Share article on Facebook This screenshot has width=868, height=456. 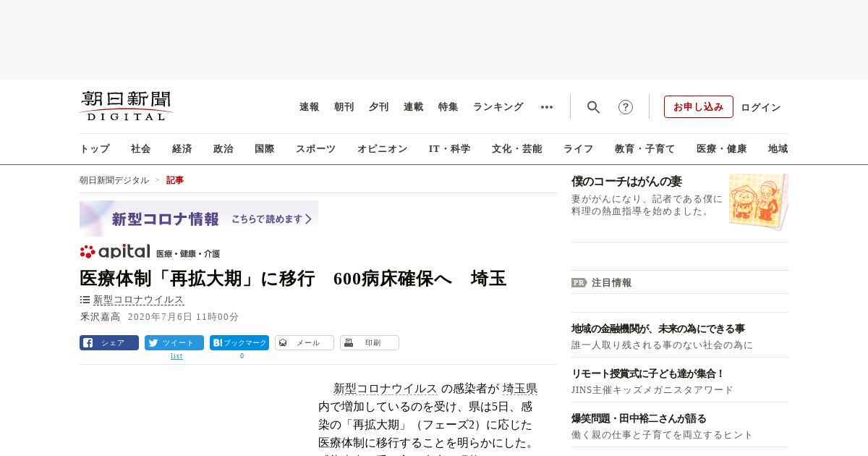109,343
